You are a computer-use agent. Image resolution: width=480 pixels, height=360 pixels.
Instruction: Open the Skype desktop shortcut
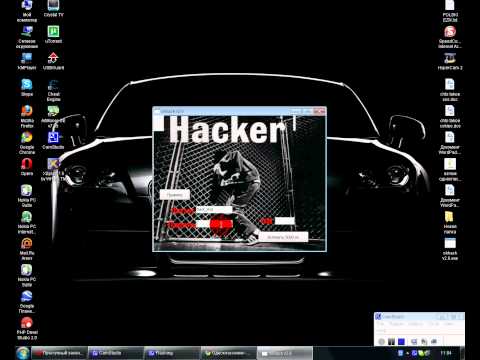27,87
